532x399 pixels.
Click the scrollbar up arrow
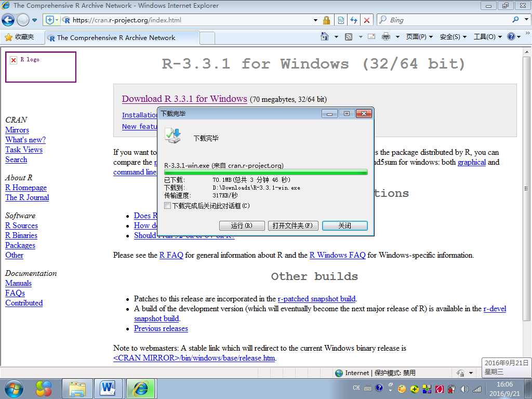point(527,52)
